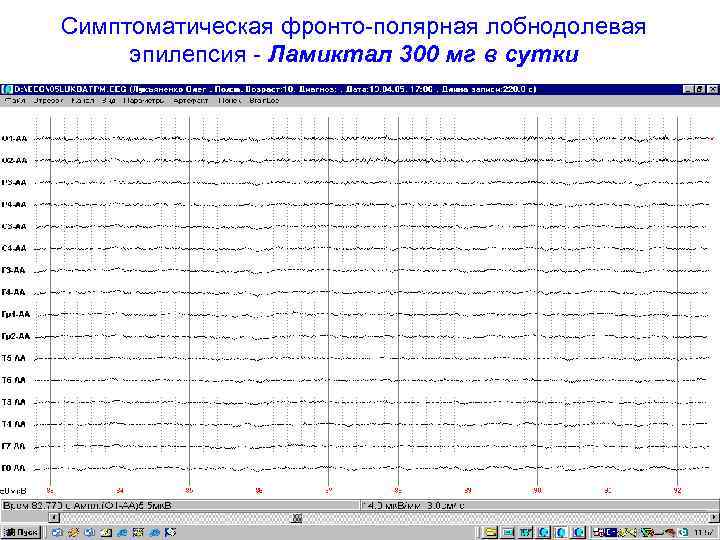
Task: Open the Канал menu
Action: coord(83,100)
